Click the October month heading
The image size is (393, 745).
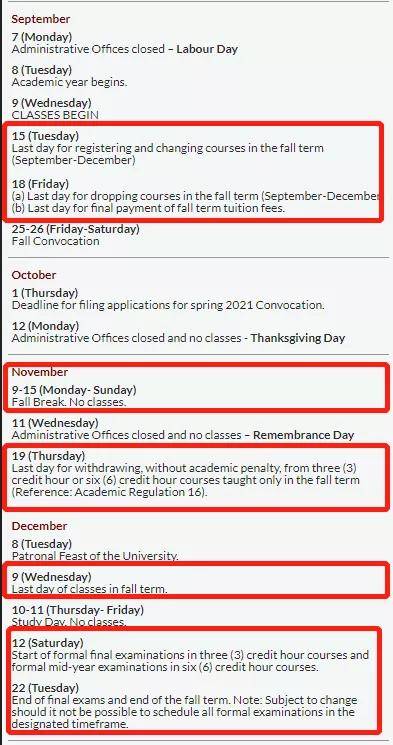(x=34, y=275)
